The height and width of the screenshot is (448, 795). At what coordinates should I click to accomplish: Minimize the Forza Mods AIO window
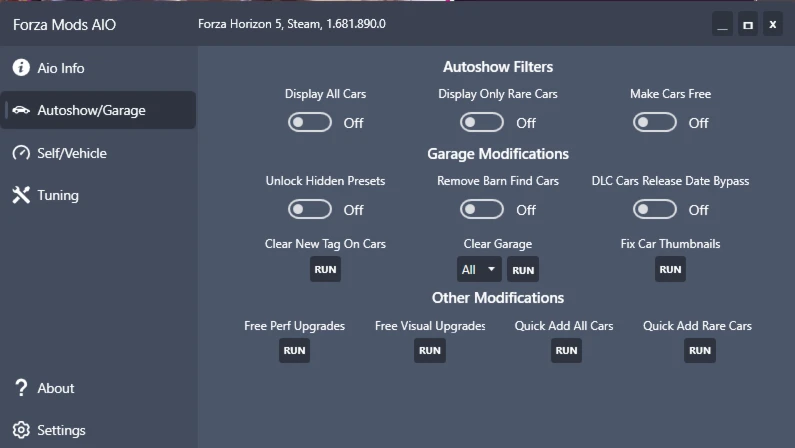tap(722, 24)
